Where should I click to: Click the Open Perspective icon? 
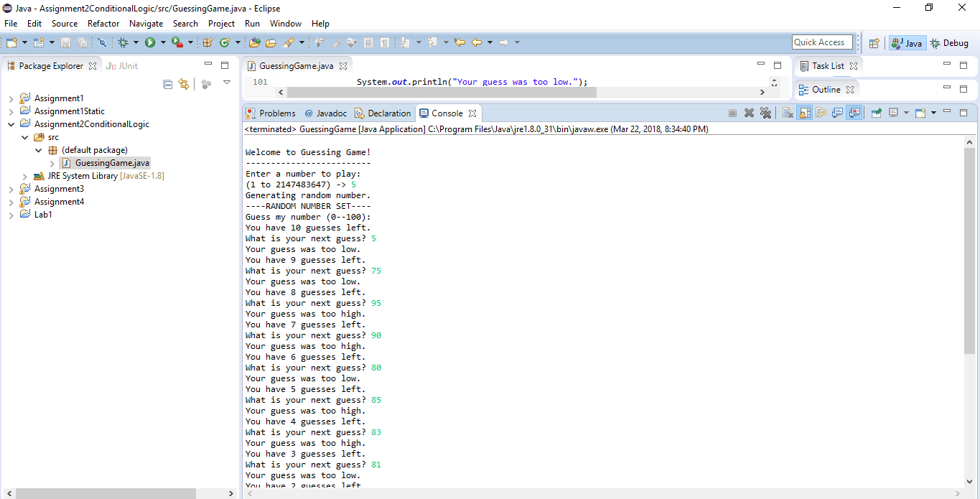[874, 43]
